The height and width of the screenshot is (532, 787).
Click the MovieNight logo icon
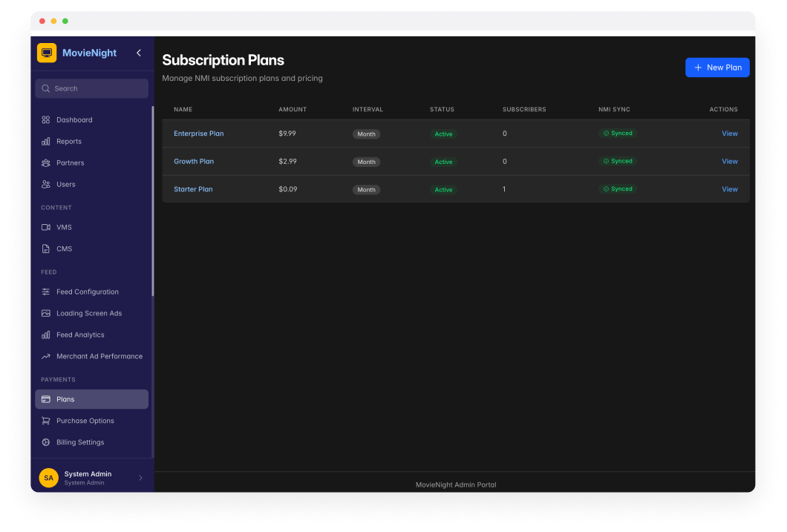[x=47, y=53]
